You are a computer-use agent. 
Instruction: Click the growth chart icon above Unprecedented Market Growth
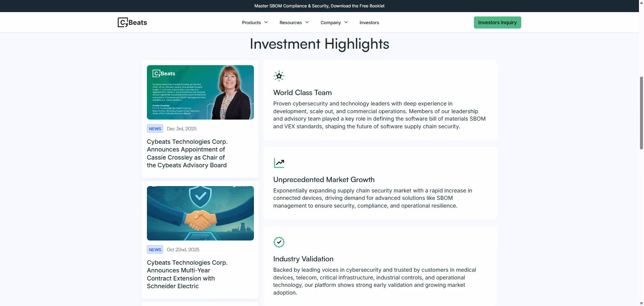tap(279, 163)
